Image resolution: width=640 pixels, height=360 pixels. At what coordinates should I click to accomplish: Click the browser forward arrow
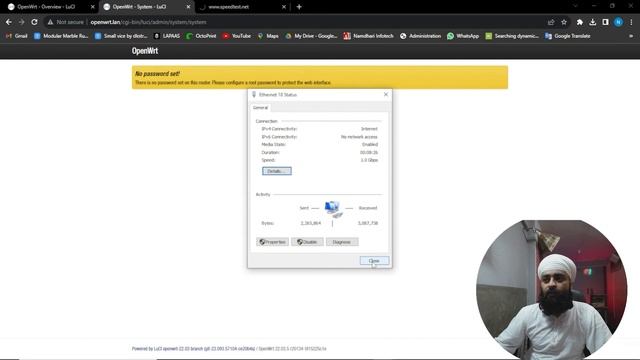21,22
